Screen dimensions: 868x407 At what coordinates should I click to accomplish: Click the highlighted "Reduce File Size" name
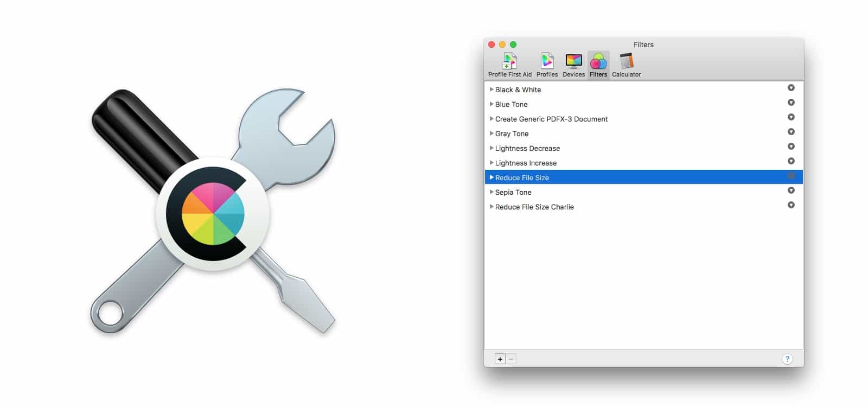(x=522, y=177)
